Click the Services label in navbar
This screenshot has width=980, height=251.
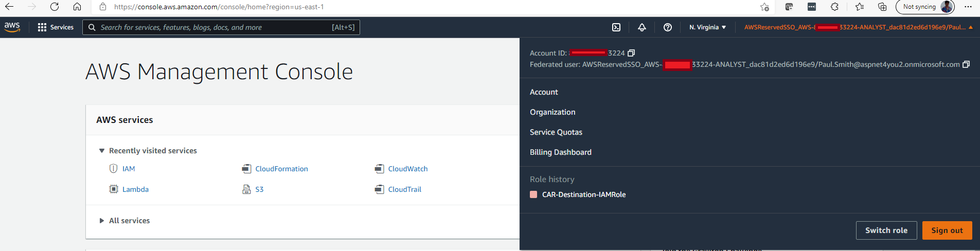tap(62, 27)
